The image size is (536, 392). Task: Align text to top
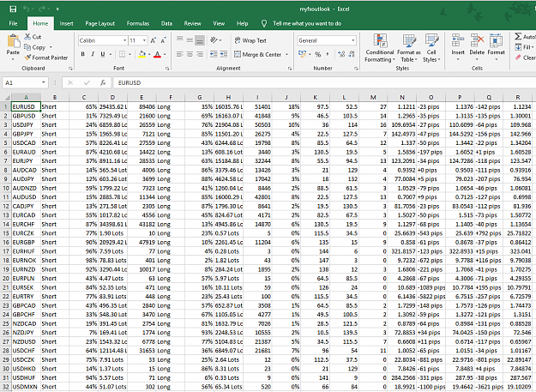tap(180, 40)
